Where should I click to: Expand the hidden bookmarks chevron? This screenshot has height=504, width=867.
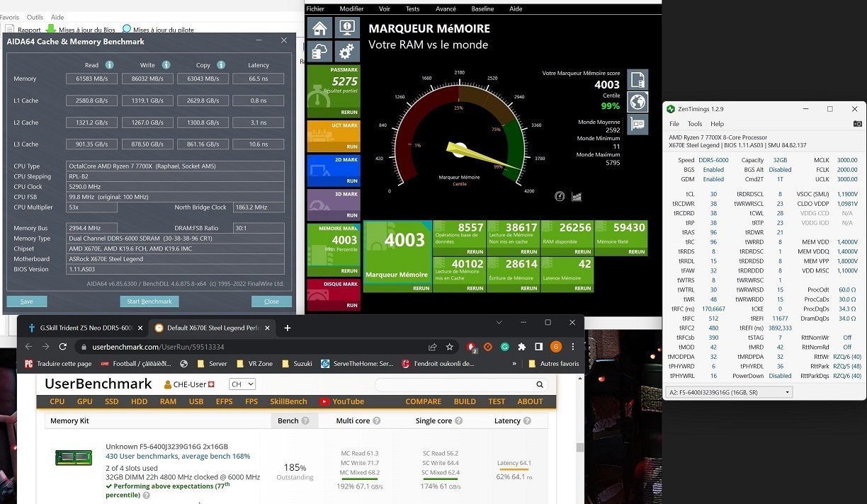pyautogui.click(x=515, y=364)
